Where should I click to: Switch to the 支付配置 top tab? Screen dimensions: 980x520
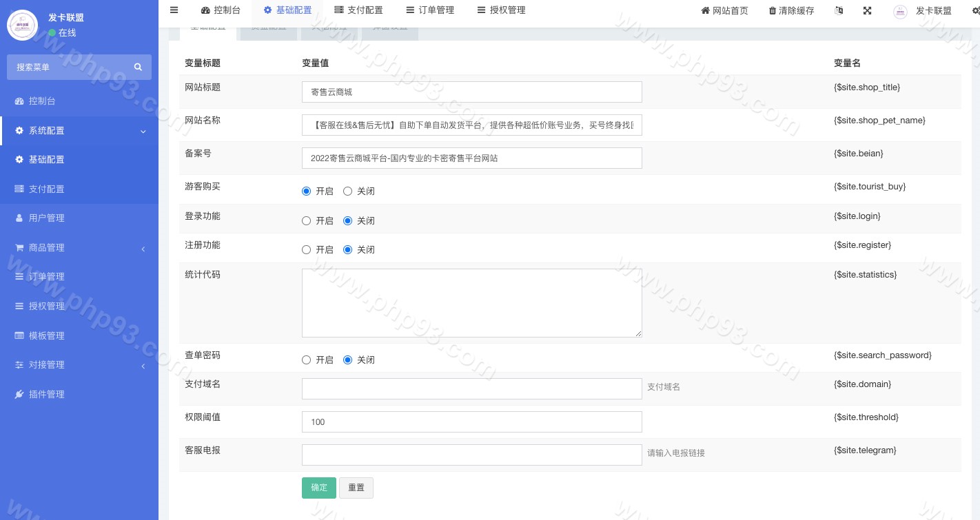coord(358,10)
